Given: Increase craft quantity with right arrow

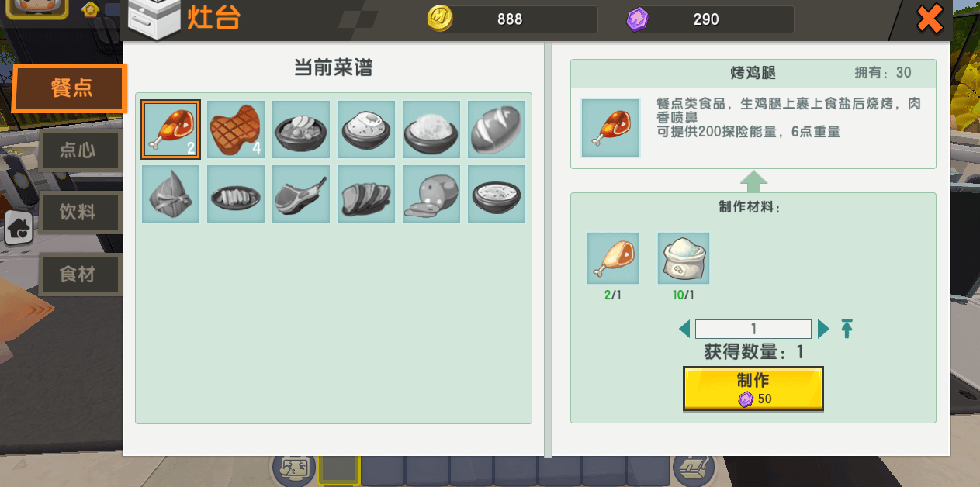Looking at the screenshot, I should [823, 330].
